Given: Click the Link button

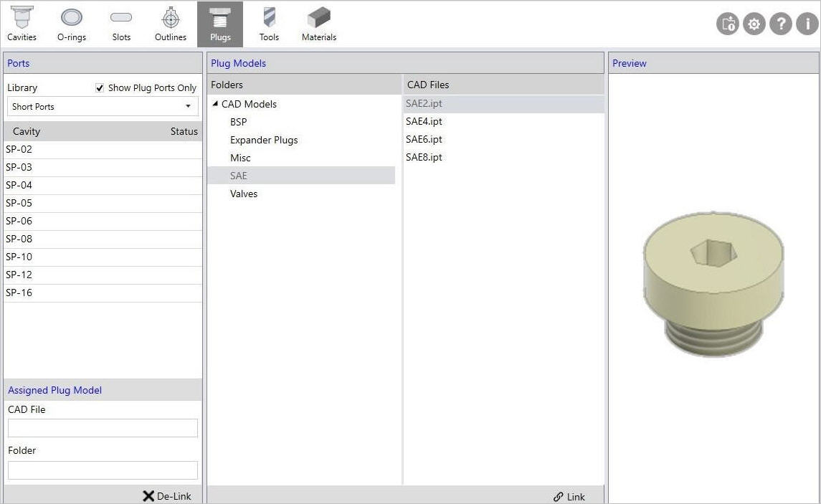Looking at the screenshot, I should click(x=570, y=496).
